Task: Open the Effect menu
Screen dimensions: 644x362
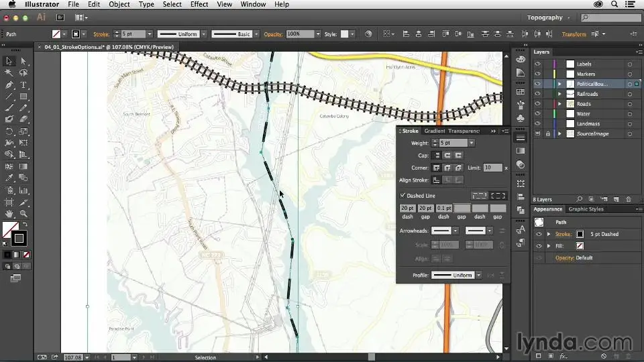Action: (x=199, y=5)
